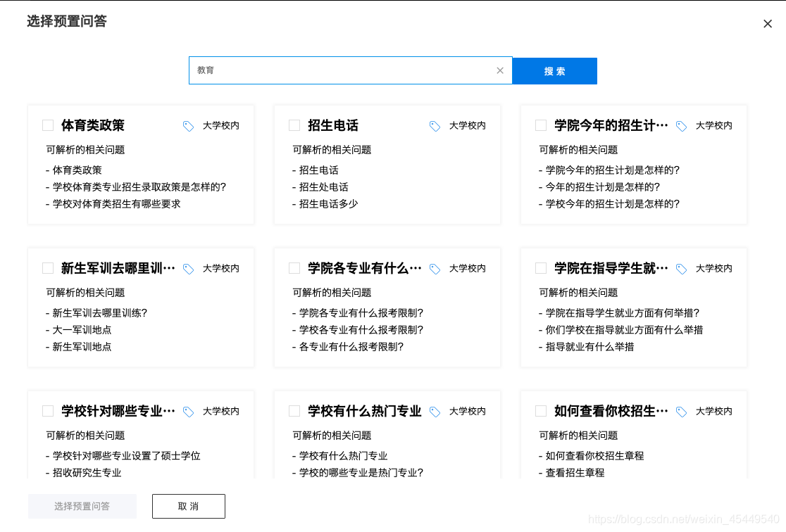Click the 学院在指导学生就… card title

[611, 268]
